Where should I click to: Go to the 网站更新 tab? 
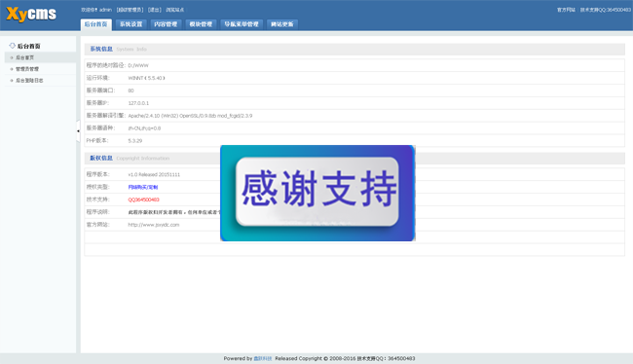click(x=282, y=24)
